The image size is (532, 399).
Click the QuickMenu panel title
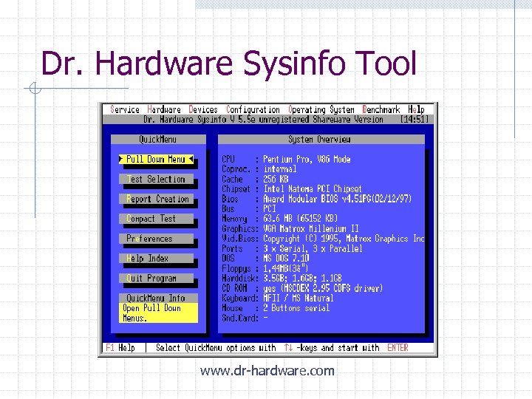point(158,140)
